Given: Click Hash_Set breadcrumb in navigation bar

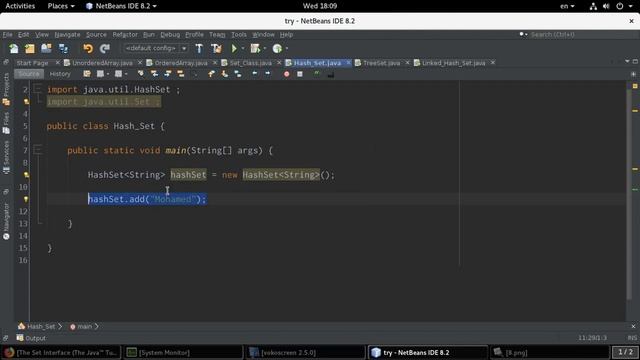Looking at the screenshot, I should click(x=41, y=327).
